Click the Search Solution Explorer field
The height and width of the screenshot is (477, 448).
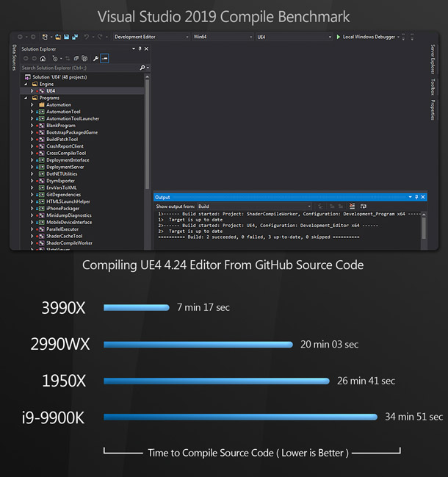tap(73, 68)
